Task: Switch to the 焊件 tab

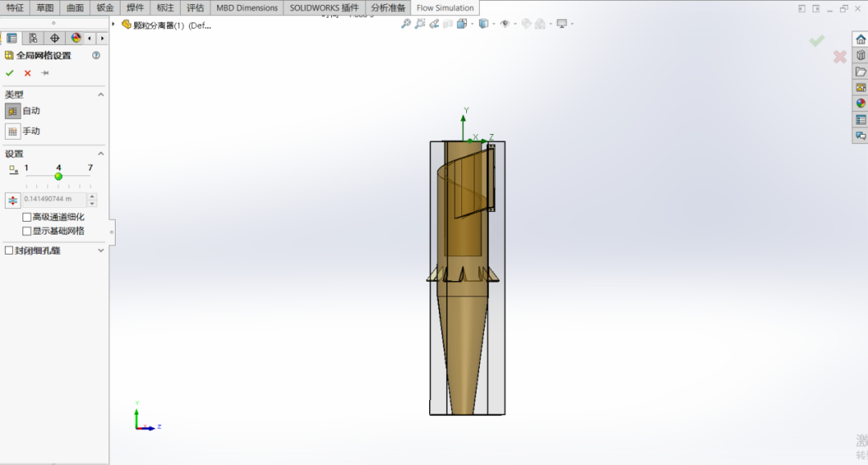Action: 135,8
